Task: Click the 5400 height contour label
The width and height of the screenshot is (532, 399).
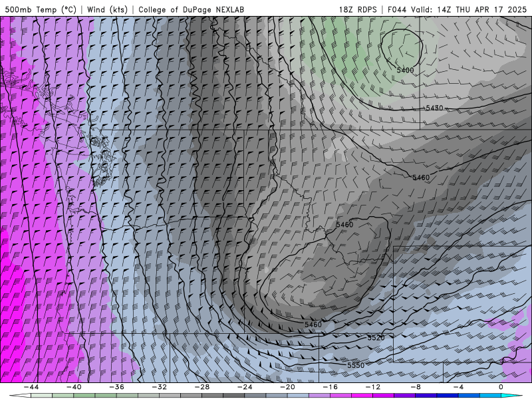Action: tap(405, 70)
